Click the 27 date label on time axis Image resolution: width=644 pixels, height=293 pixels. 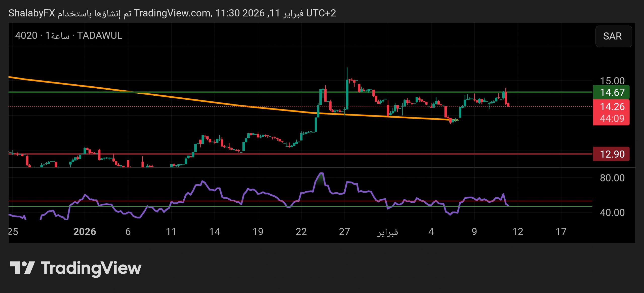coord(344,232)
